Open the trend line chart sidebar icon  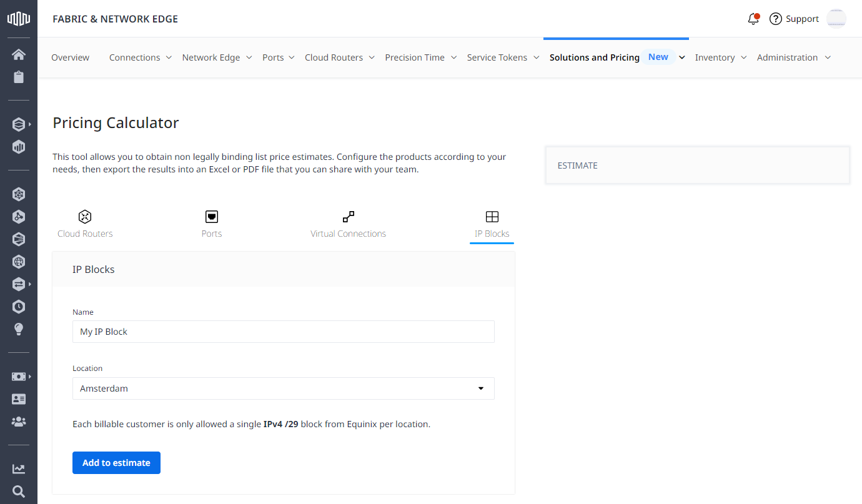click(x=19, y=469)
